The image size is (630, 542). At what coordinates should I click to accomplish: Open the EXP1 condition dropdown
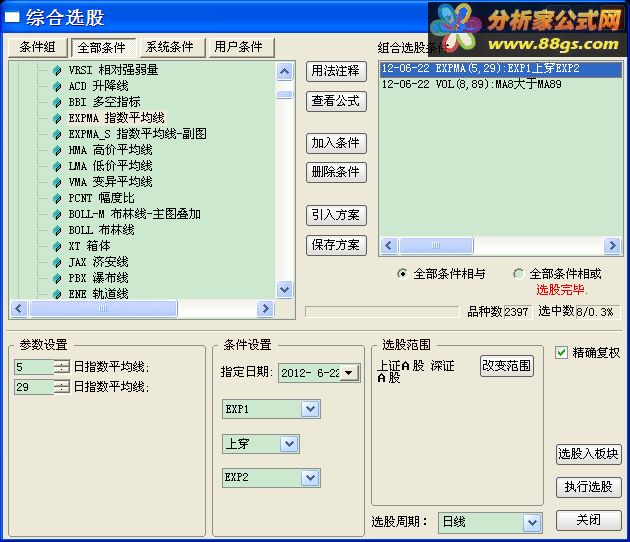tap(310, 409)
